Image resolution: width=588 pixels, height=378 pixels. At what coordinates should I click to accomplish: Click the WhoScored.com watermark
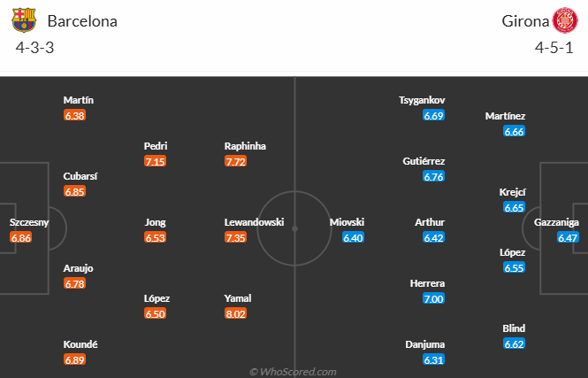294,372
